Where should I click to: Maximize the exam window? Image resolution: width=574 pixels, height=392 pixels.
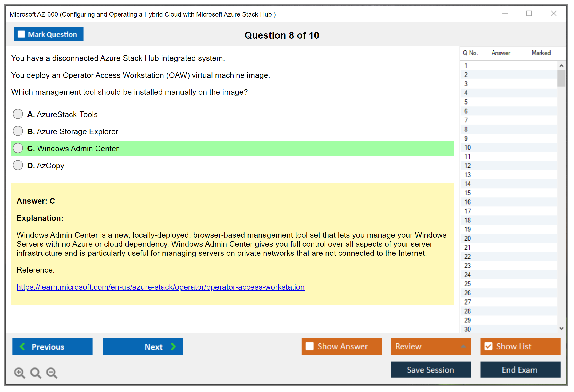tap(529, 14)
